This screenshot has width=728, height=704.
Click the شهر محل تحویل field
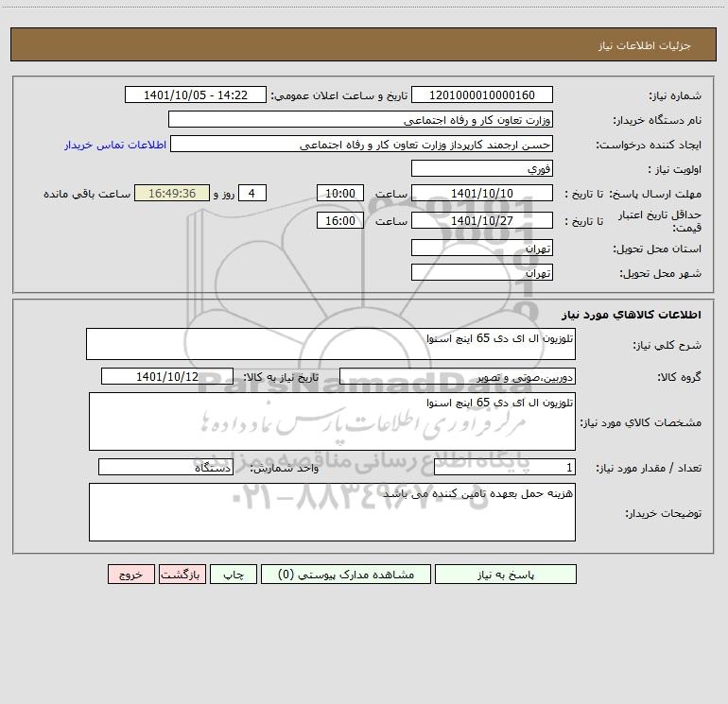[482, 272]
